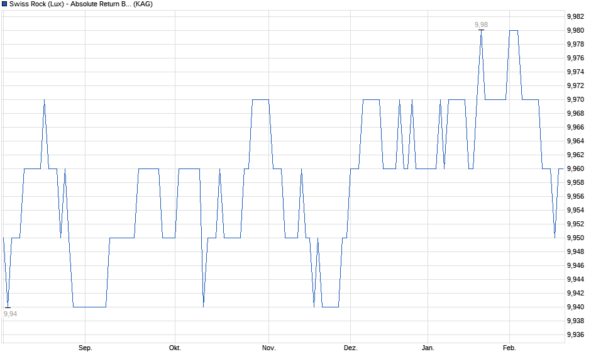Click the 9,936 price axis value
Screen dimensions: 591x364
(575, 334)
